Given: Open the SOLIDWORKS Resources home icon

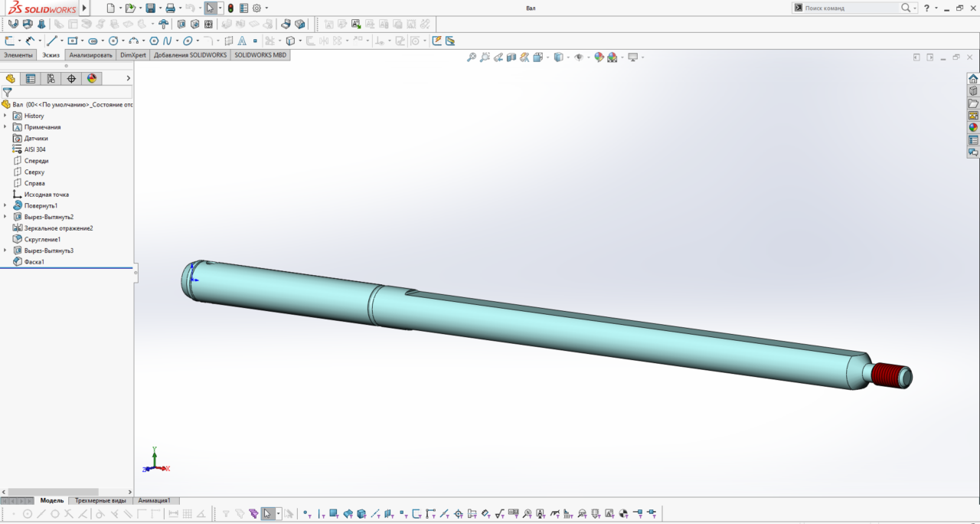Looking at the screenshot, I should point(973,79).
